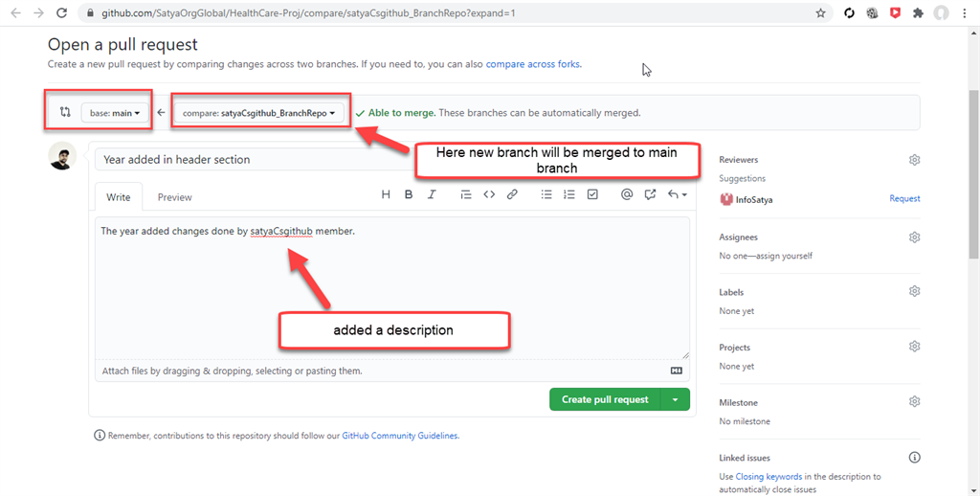Click the assign yourself link
980x496 pixels.
point(787,256)
